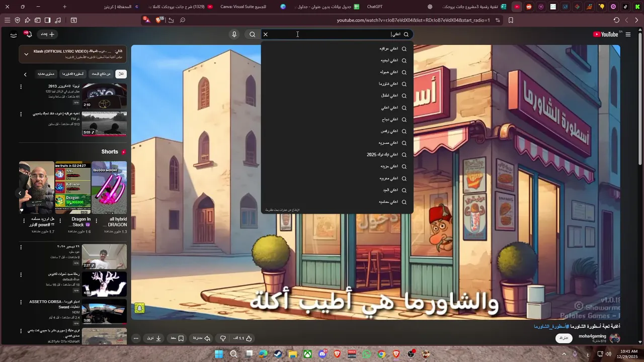
Task: Select suggestion اغاني العيد
Action: [337, 190]
